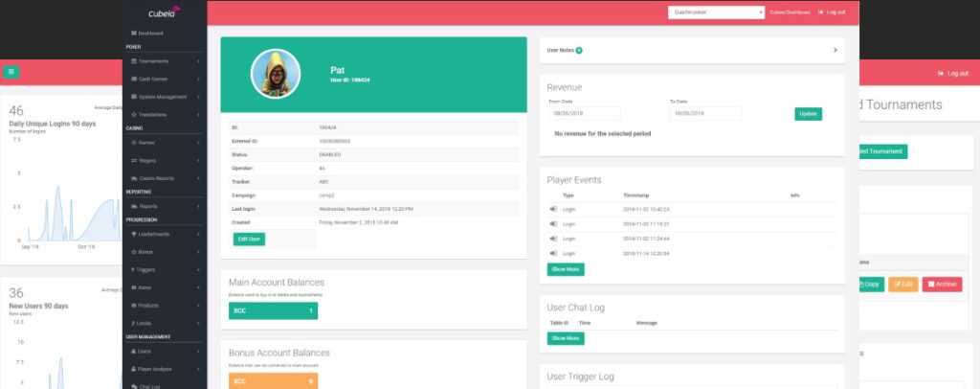Viewport: 980px width, 389px height.
Task: Click the Casino Reports chart icon
Action: pos(134,178)
